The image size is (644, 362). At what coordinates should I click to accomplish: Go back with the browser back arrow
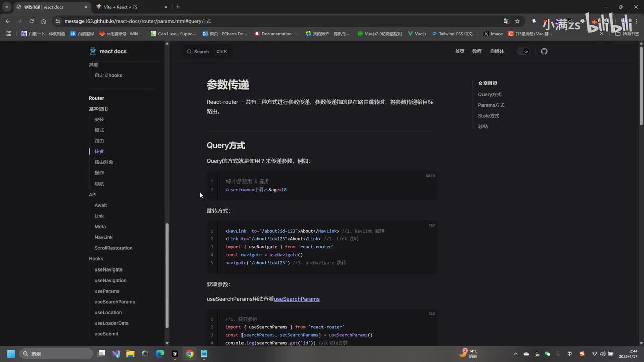pyautogui.click(x=7, y=21)
